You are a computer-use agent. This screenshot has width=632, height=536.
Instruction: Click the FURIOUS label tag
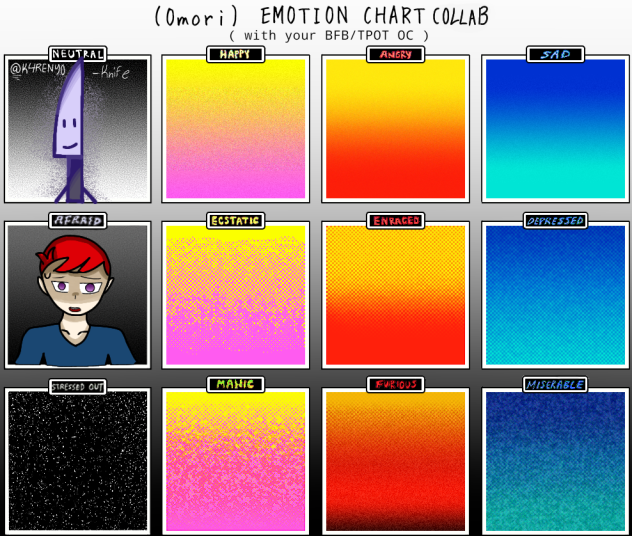click(x=395, y=384)
